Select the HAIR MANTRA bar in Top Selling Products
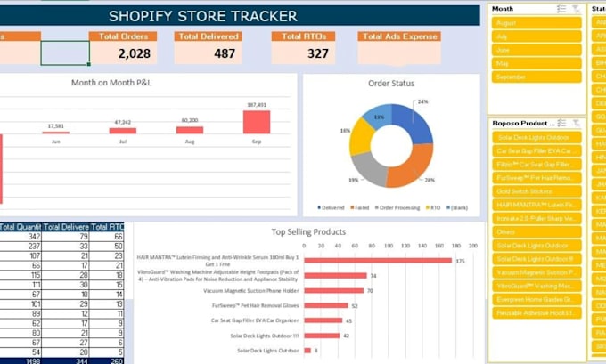 378,261
